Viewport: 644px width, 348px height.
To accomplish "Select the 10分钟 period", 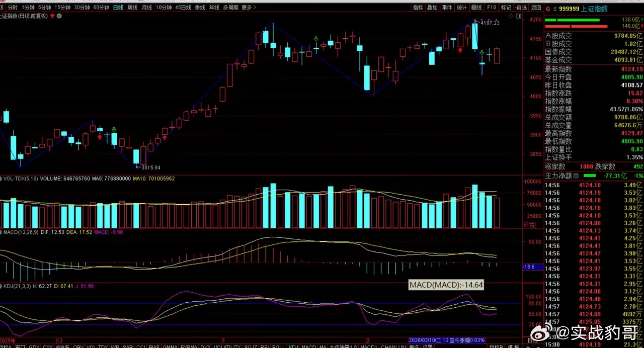I will pyautogui.click(x=164, y=8).
